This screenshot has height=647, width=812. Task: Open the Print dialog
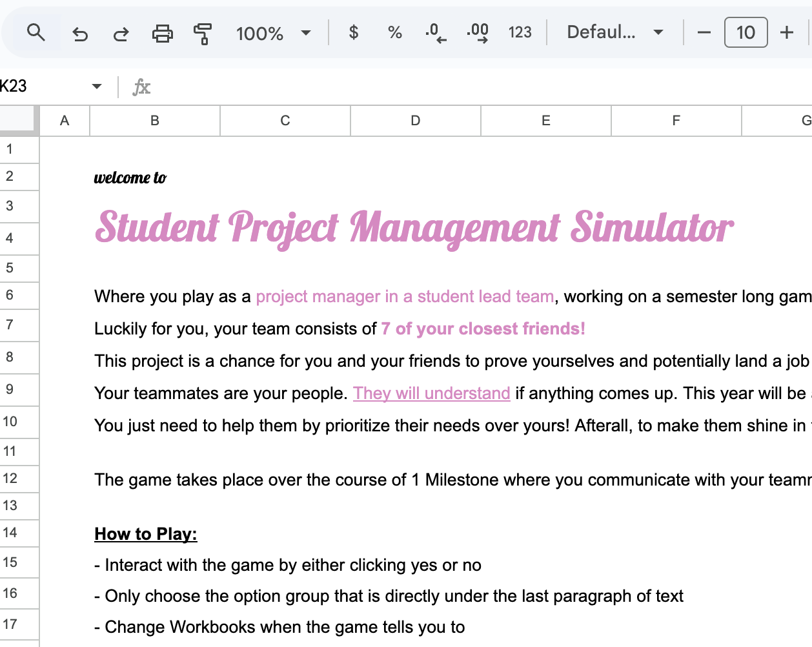[x=162, y=32]
